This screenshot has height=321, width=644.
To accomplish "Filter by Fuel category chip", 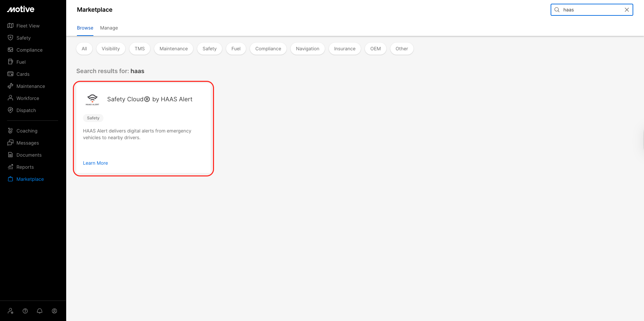I will click(x=236, y=49).
